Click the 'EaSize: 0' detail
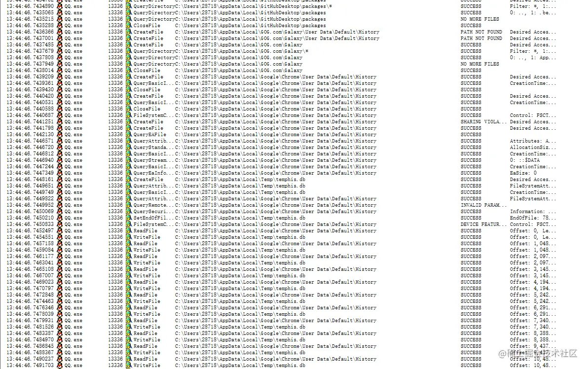This screenshot has height=369, width=588. tap(523, 173)
